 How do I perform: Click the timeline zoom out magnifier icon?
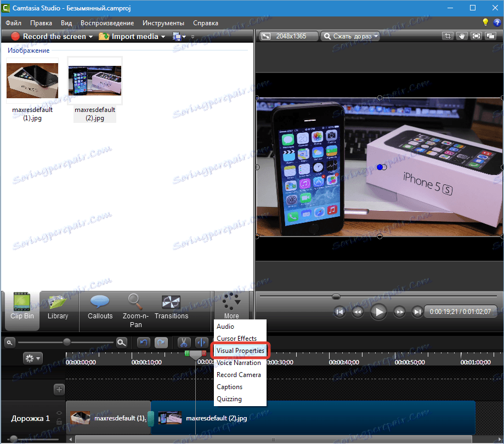tap(10, 342)
